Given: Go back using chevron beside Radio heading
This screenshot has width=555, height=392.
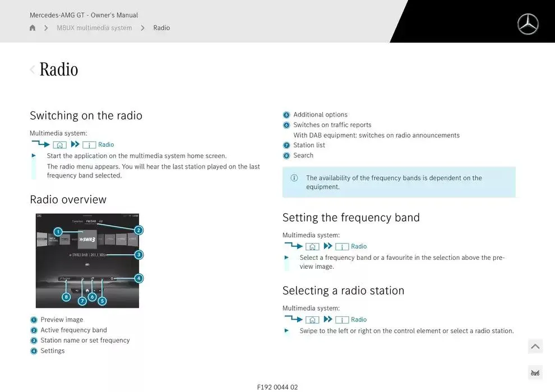Looking at the screenshot, I should click(33, 69).
